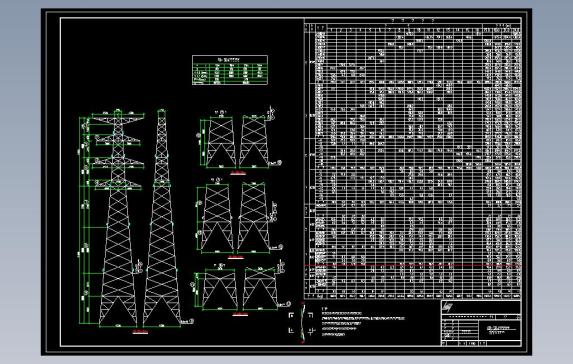The height and width of the screenshot is (364, 573).
Task: Click the red underlined label beneath the main towers
Action: click(x=140, y=331)
